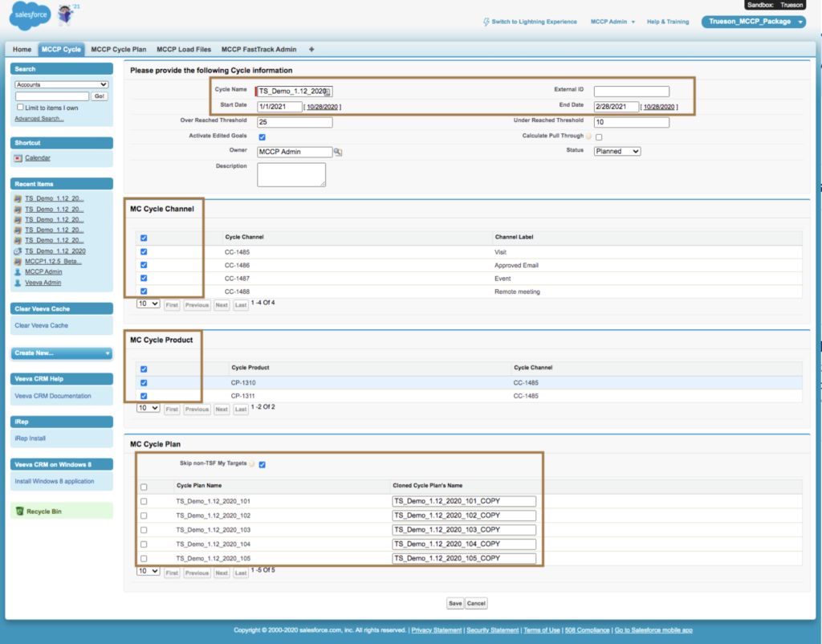Select all MC Cycle Plan rows header checkbox
Screen dimensions: 822x644
tap(144, 487)
